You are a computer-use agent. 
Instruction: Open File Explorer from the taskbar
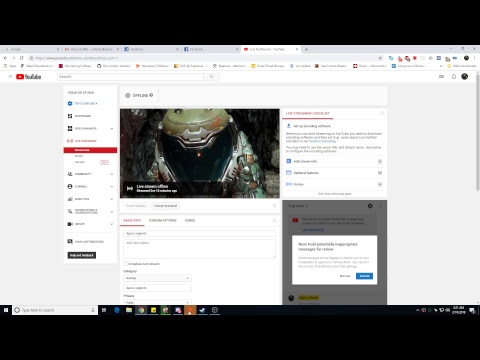coord(129,310)
